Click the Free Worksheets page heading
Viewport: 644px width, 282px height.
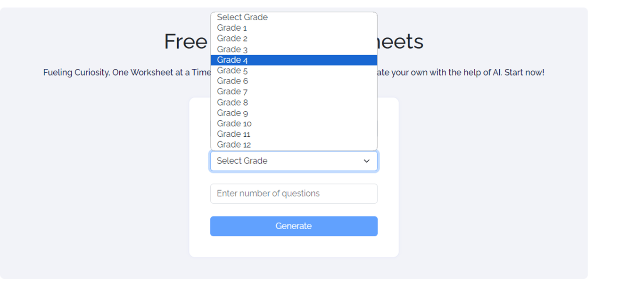click(x=185, y=41)
